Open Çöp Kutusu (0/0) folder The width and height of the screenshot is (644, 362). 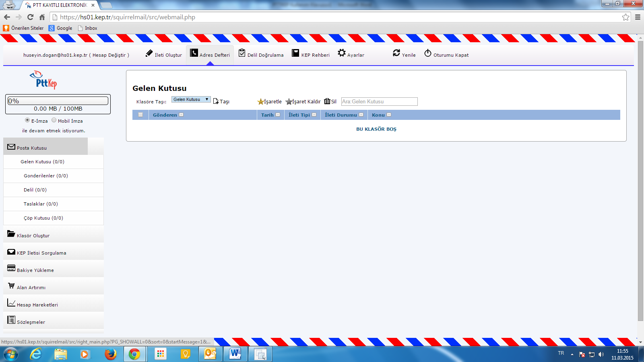(x=43, y=218)
